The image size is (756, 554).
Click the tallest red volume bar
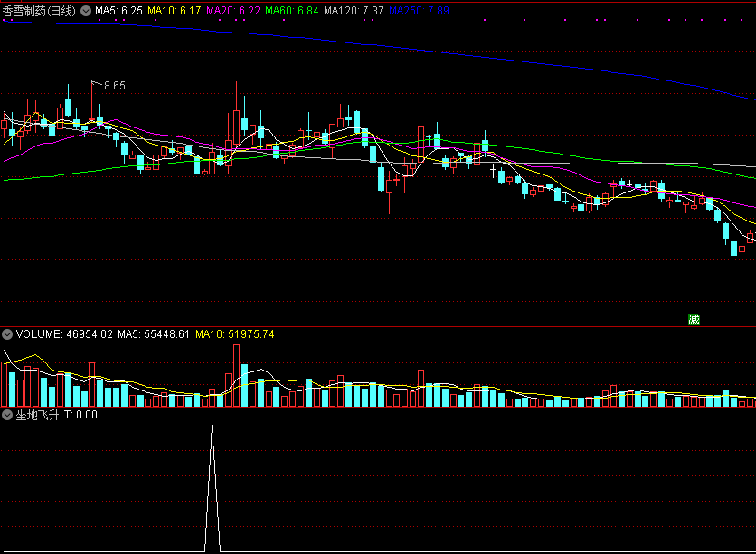[236, 376]
